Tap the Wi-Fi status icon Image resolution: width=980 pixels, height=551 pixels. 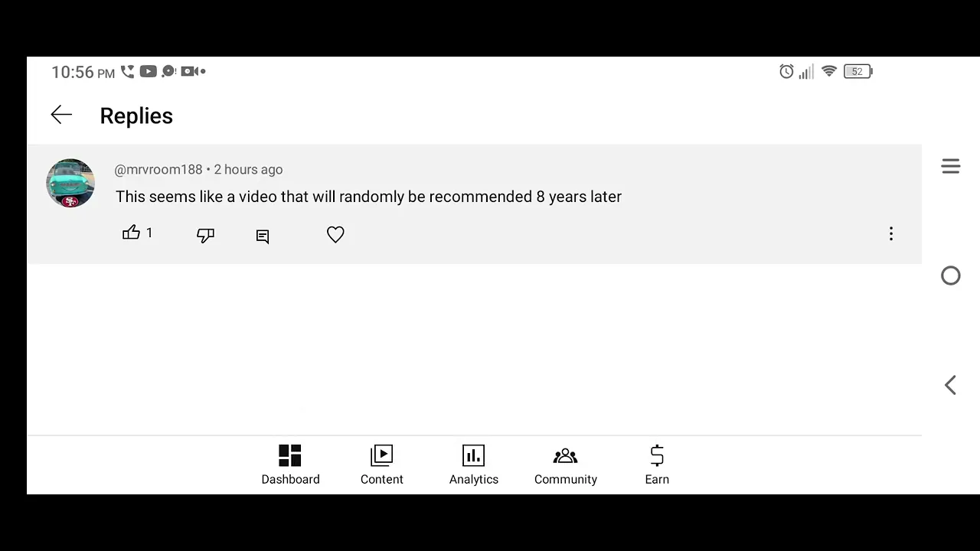click(828, 71)
